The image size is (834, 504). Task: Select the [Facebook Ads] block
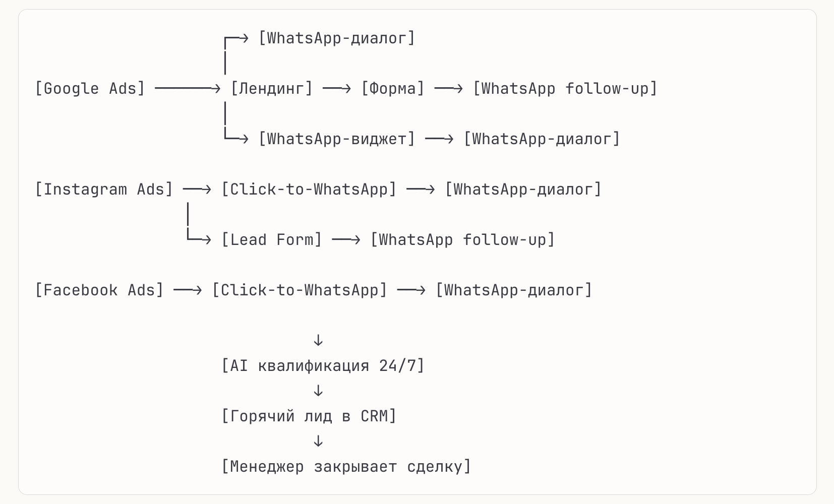[x=99, y=290]
